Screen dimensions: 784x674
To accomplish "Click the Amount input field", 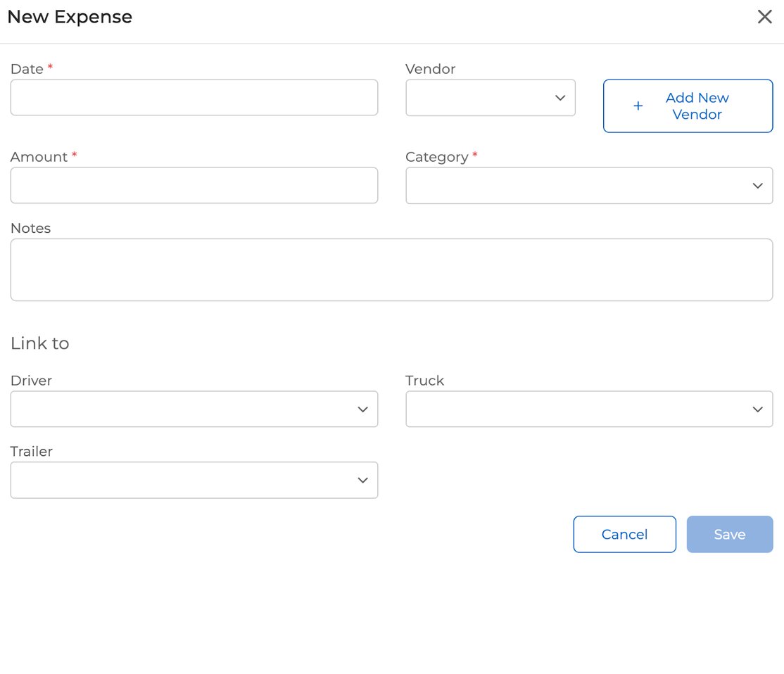I will 194,185.
